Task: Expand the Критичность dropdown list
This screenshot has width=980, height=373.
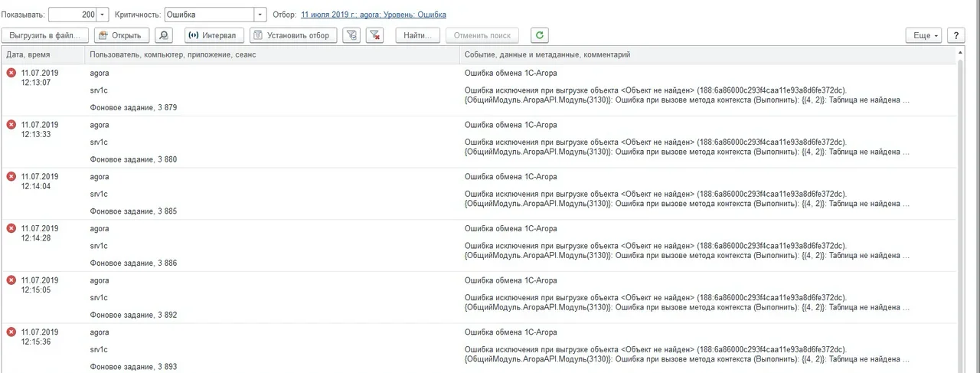Action: [x=260, y=15]
